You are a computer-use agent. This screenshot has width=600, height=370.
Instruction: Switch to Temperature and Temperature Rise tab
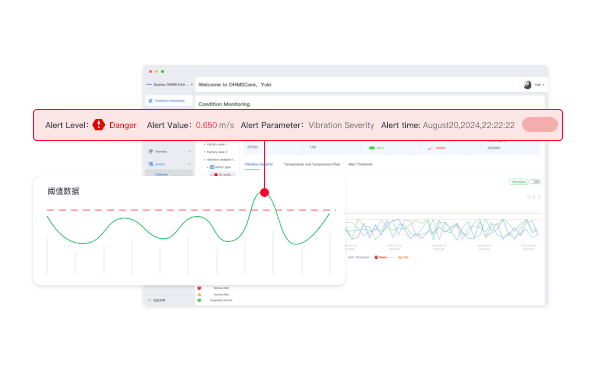tap(312, 164)
